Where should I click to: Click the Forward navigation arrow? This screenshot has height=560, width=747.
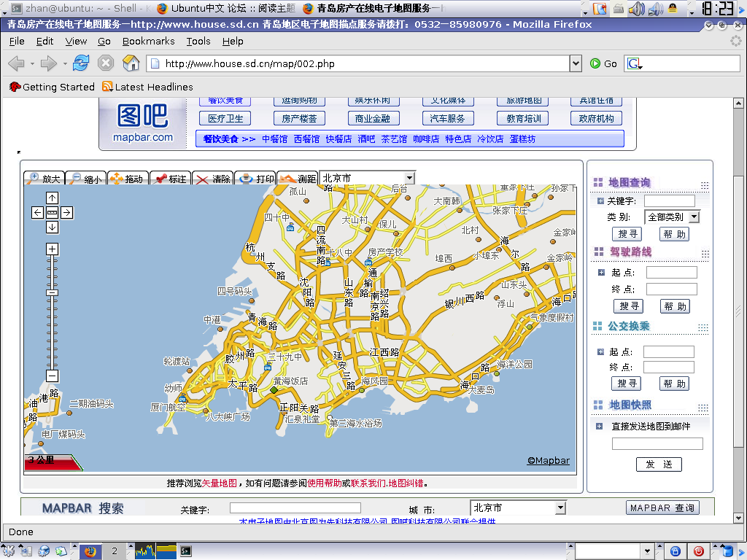pyautogui.click(x=49, y=63)
